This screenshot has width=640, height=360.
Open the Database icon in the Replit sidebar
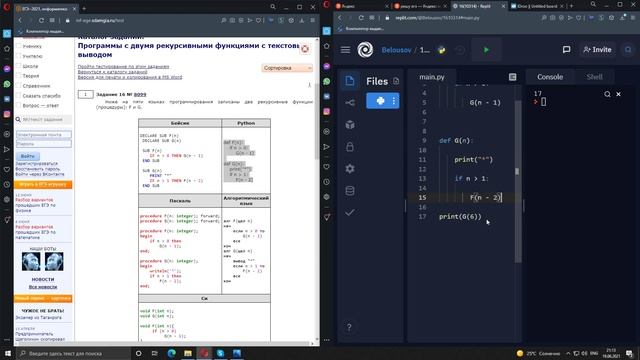[350, 191]
